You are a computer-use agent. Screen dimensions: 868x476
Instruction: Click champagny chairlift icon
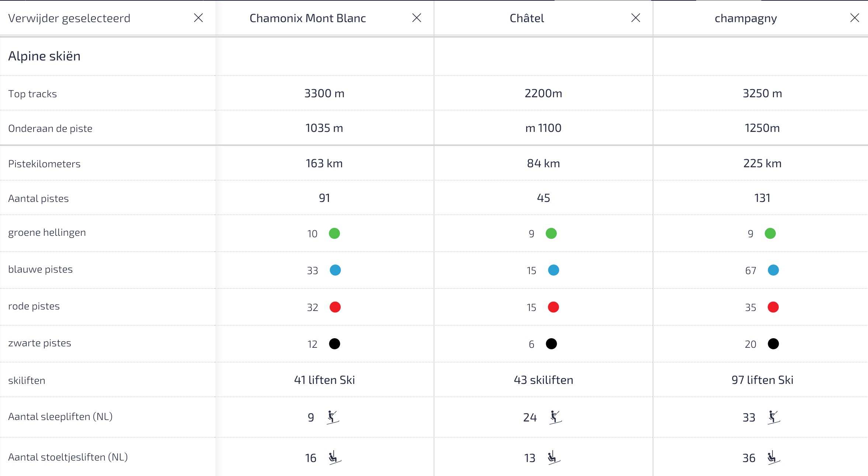click(x=773, y=458)
